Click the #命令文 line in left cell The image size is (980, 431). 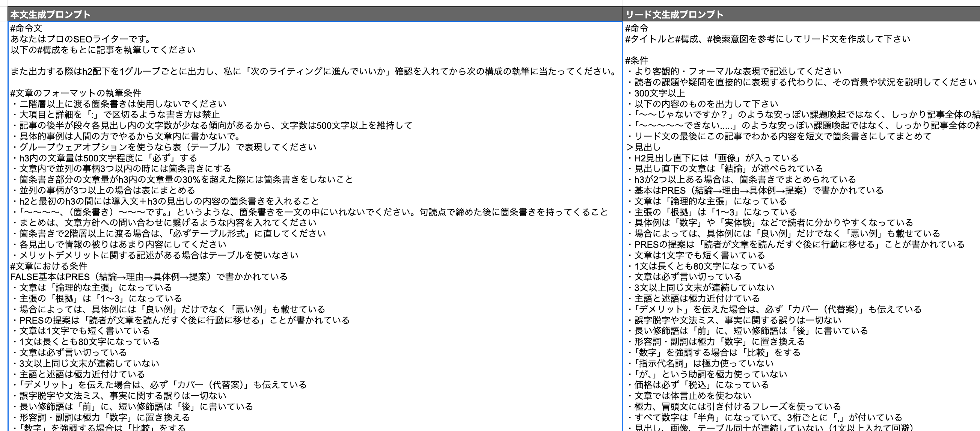pyautogui.click(x=26, y=28)
